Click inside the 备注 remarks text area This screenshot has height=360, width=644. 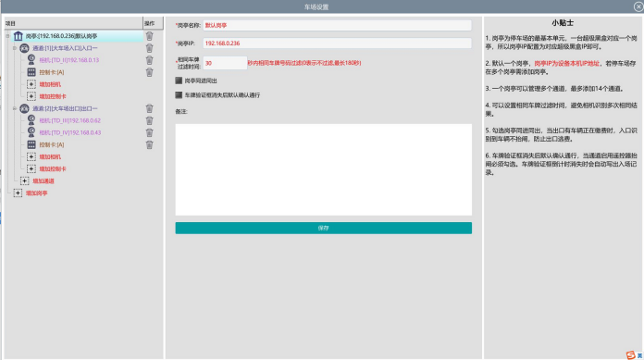pyautogui.click(x=324, y=169)
